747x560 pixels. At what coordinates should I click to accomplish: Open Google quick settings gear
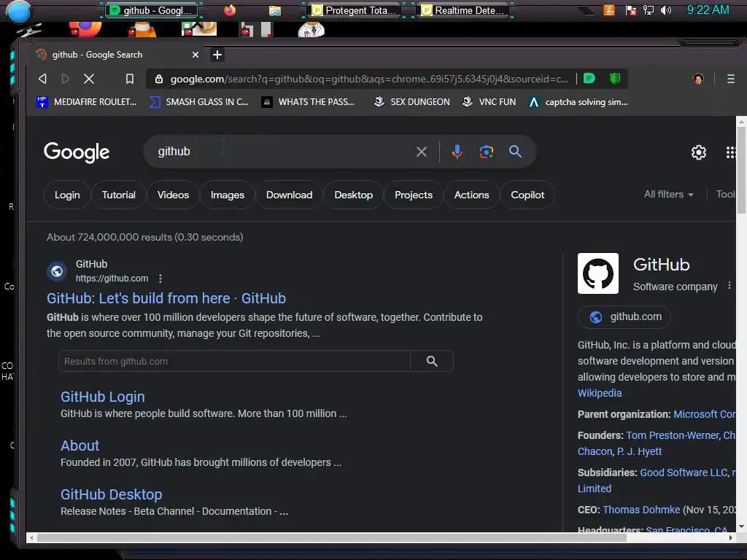[698, 152]
